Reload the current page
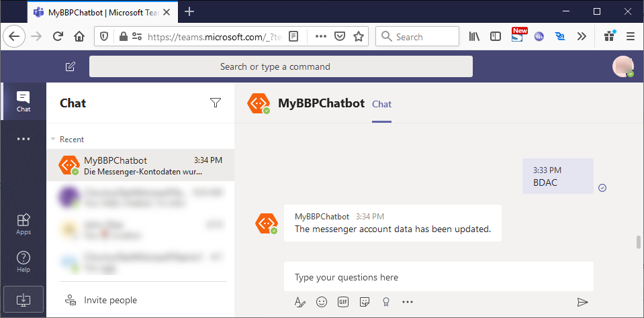Viewport: 644px width, 318px height. pyautogui.click(x=58, y=36)
